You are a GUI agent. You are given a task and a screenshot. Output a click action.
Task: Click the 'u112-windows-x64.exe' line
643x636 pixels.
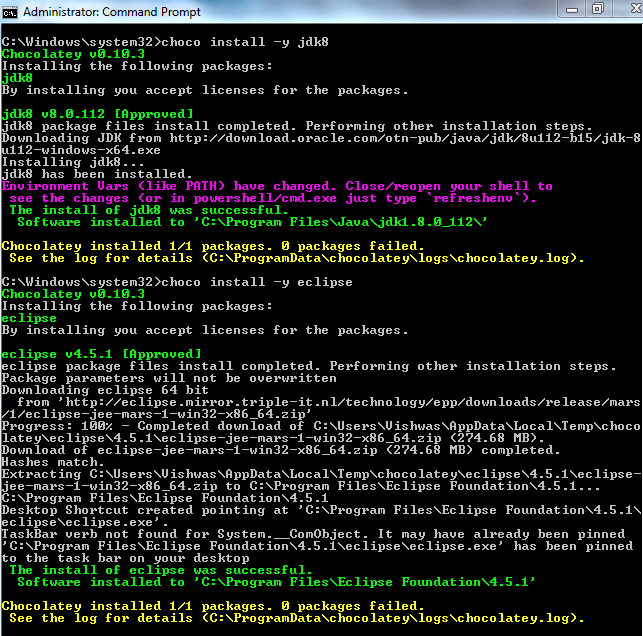coord(81,150)
